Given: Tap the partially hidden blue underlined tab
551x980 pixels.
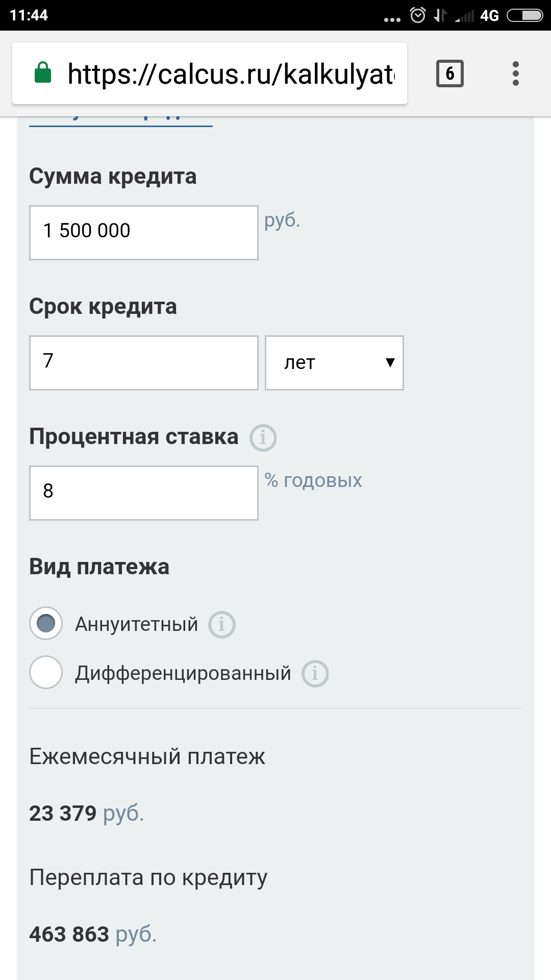Looking at the screenshot, I should coord(121,120).
